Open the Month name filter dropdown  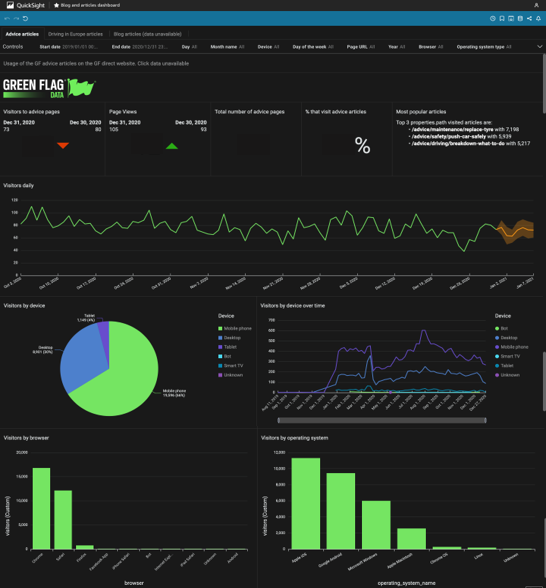tap(227, 47)
